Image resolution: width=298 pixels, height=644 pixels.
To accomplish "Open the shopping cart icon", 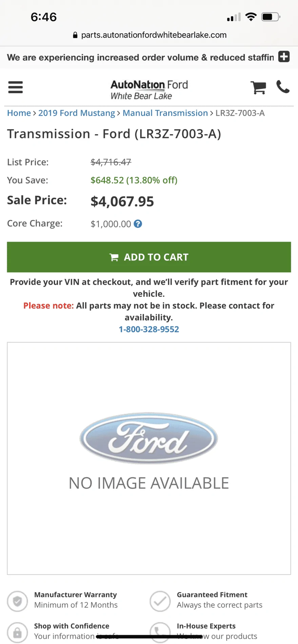I will click(258, 87).
